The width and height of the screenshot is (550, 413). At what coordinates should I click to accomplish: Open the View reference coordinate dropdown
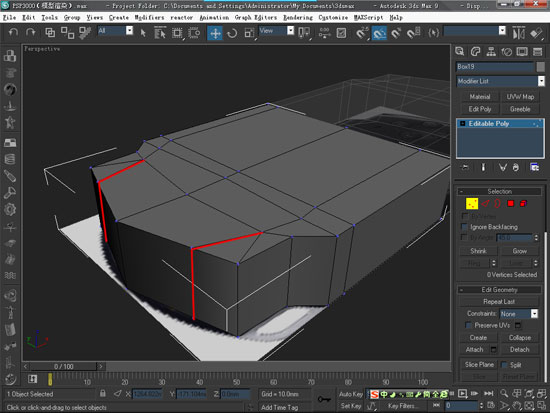276,31
